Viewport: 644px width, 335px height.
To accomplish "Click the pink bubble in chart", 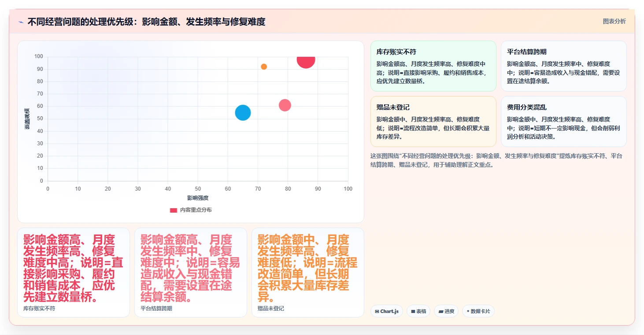I will (285, 105).
